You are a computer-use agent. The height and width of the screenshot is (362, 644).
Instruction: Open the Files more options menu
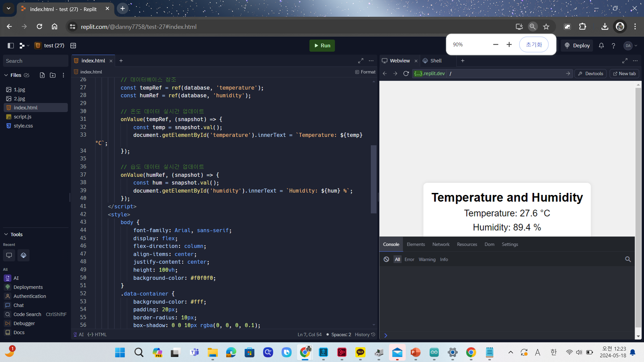click(x=63, y=75)
